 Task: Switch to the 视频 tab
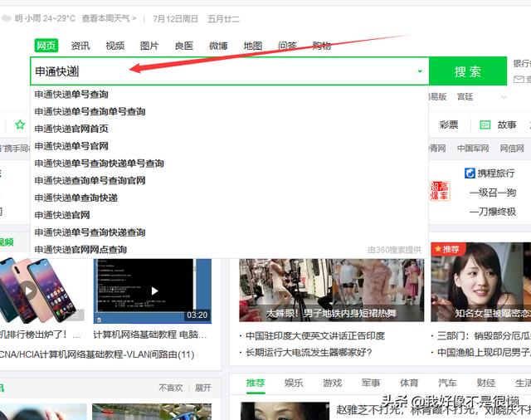pyautogui.click(x=115, y=46)
